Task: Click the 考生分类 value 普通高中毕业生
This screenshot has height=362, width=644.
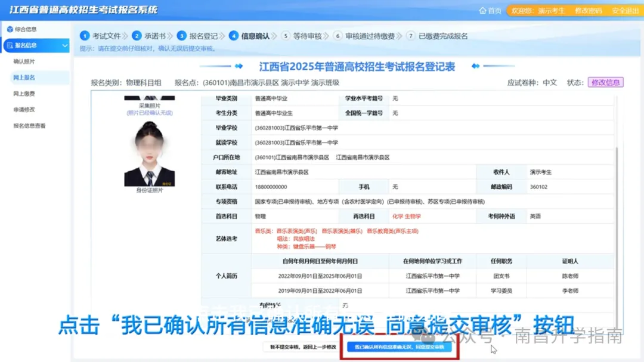Action: coord(274,113)
